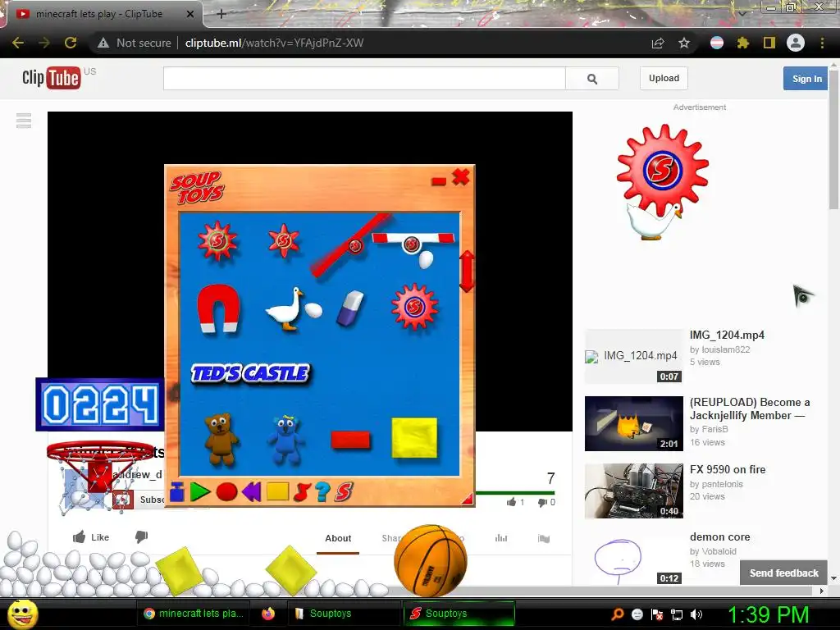Screen dimensions: 840x630
Task: Click the yellow stop square in Souptoys
Action: (277, 492)
